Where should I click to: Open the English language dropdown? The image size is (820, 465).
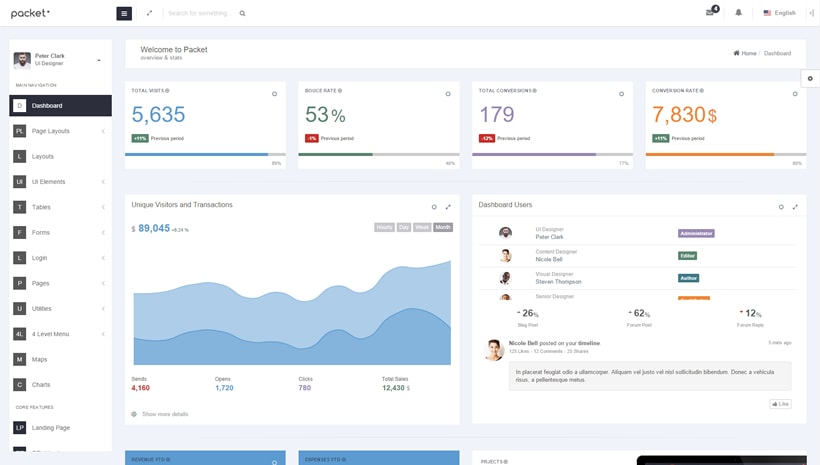(x=779, y=13)
